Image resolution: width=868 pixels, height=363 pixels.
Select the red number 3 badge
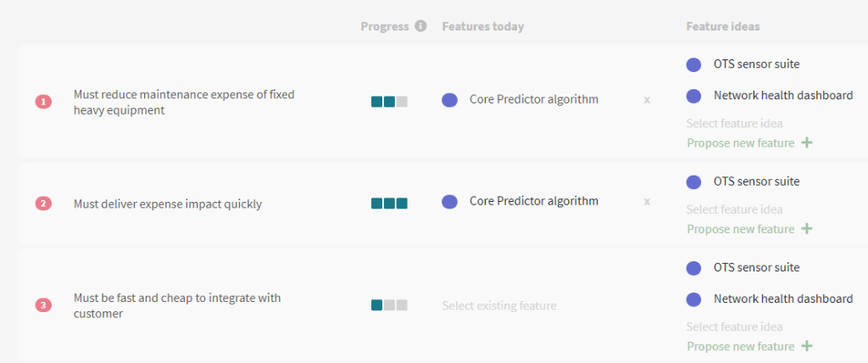[44, 305]
